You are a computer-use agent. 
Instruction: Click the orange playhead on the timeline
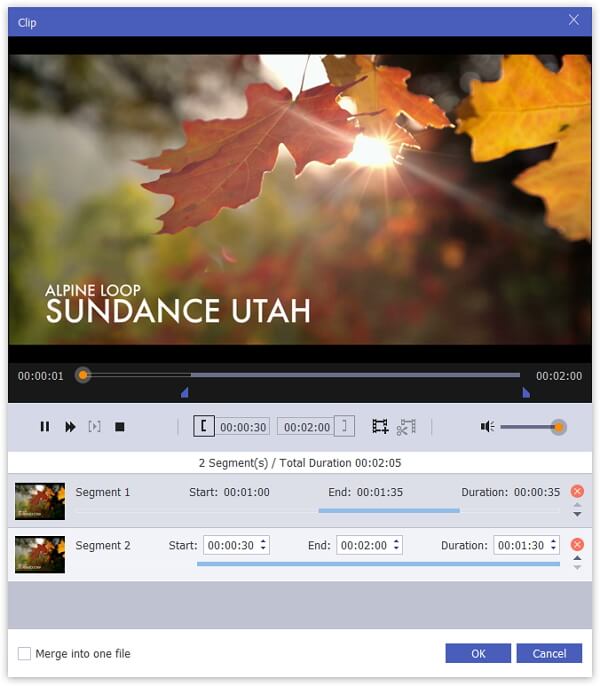click(83, 375)
